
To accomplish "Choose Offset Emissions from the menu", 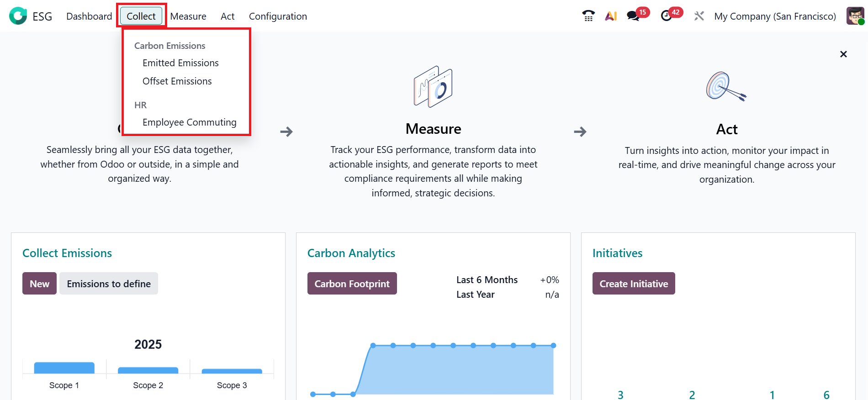I will pos(177,81).
